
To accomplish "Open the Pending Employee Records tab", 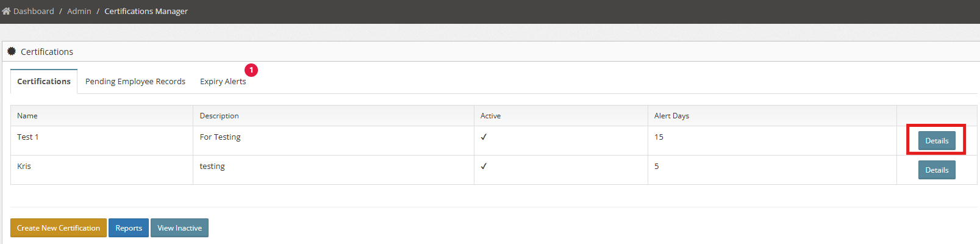I will pos(135,81).
